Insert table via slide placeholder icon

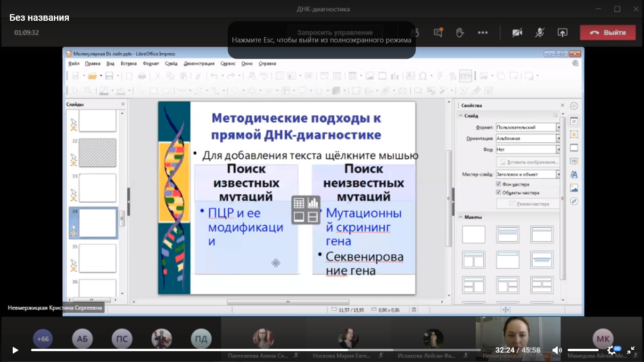pos(299,203)
